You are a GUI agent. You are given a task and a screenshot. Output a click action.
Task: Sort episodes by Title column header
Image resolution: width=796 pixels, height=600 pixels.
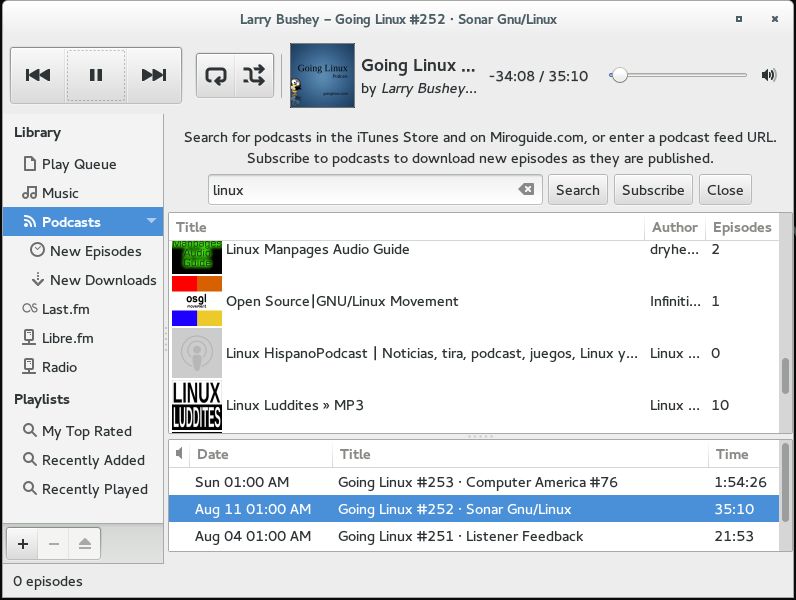tap(520, 454)
